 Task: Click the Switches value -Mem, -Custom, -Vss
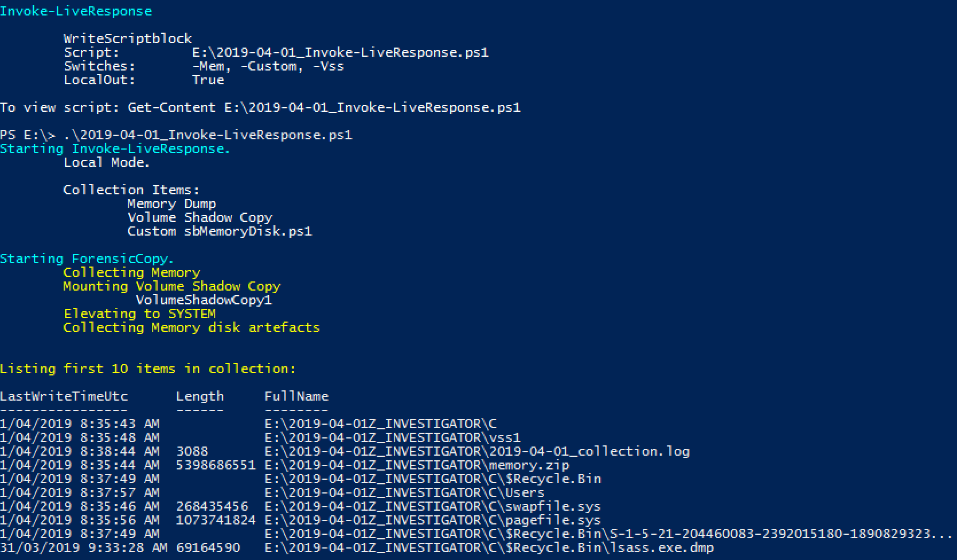(x=268, y=66)
